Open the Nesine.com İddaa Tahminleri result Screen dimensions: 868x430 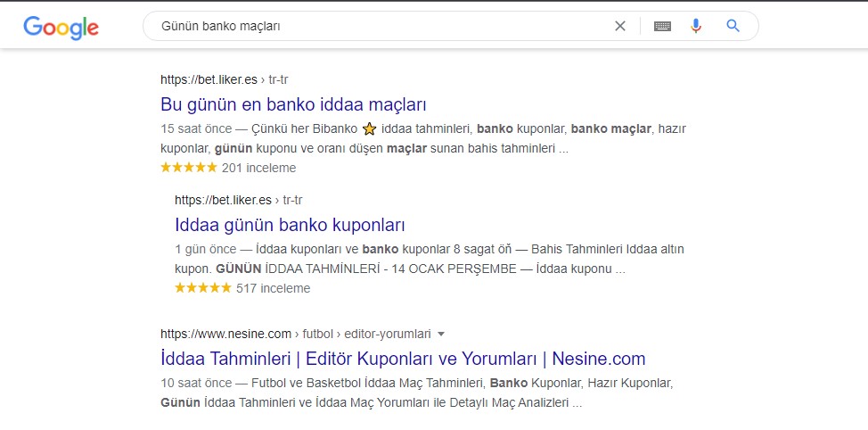click(403, 359)
